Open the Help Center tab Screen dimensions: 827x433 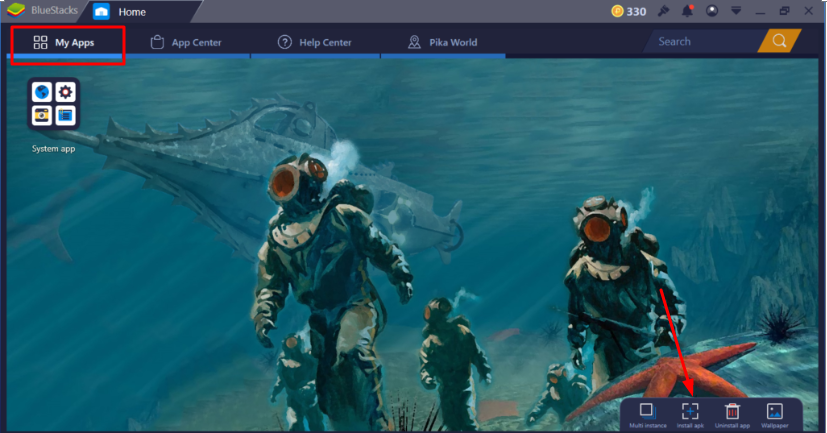315,42
